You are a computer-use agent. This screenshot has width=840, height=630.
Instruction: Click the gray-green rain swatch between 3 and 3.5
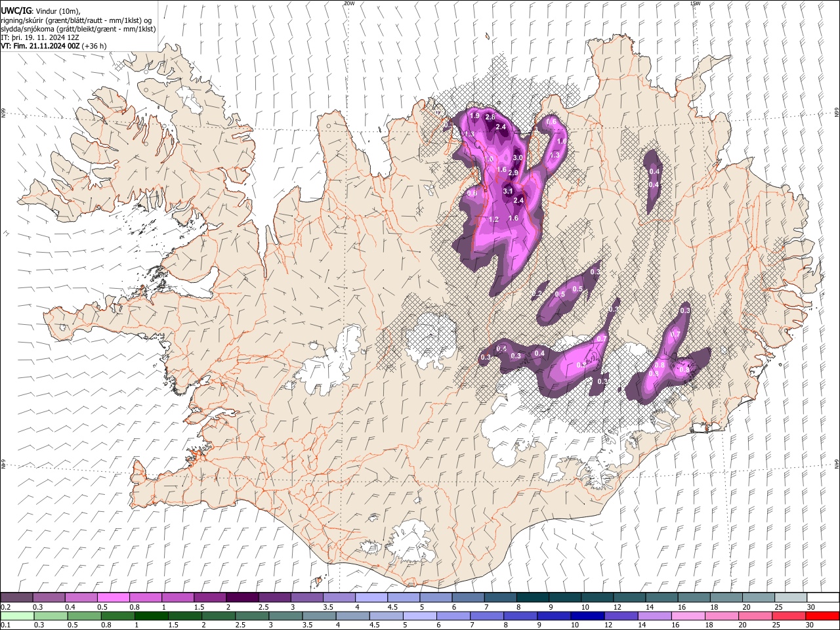click(x=285, y=616)
